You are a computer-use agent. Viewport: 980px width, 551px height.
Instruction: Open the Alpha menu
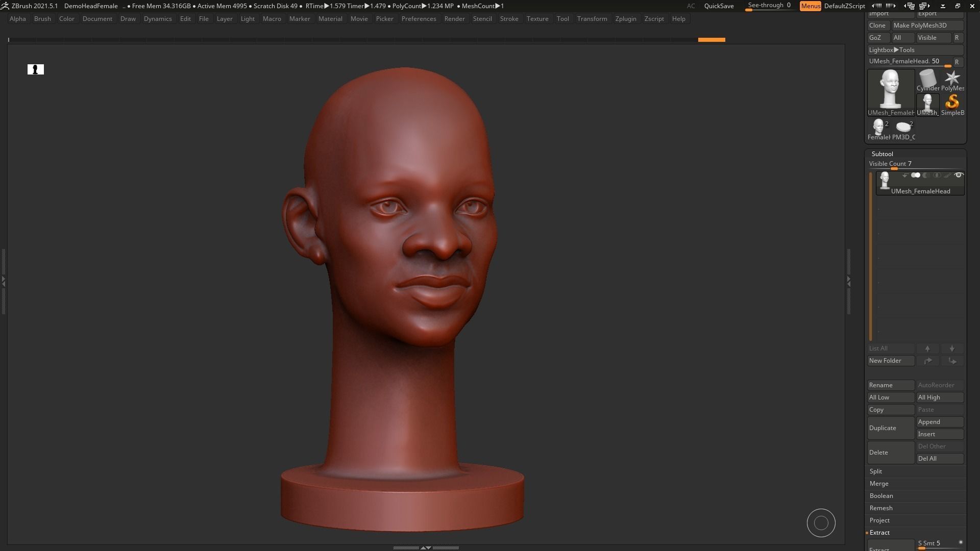coord(18,19)
